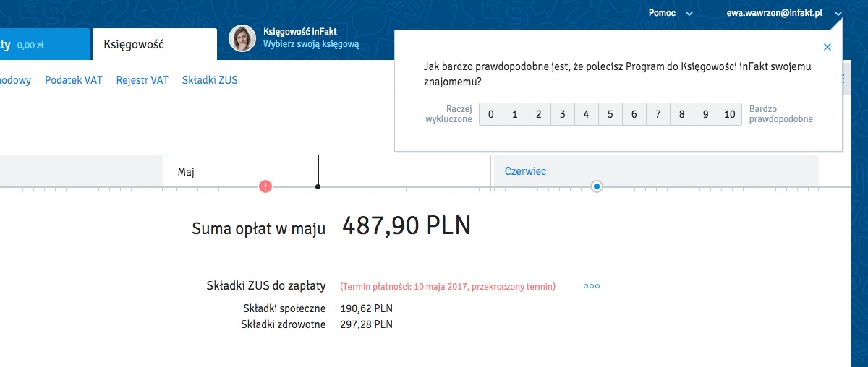Rate recommendation likelihood as 3

[x=563, y=114]
